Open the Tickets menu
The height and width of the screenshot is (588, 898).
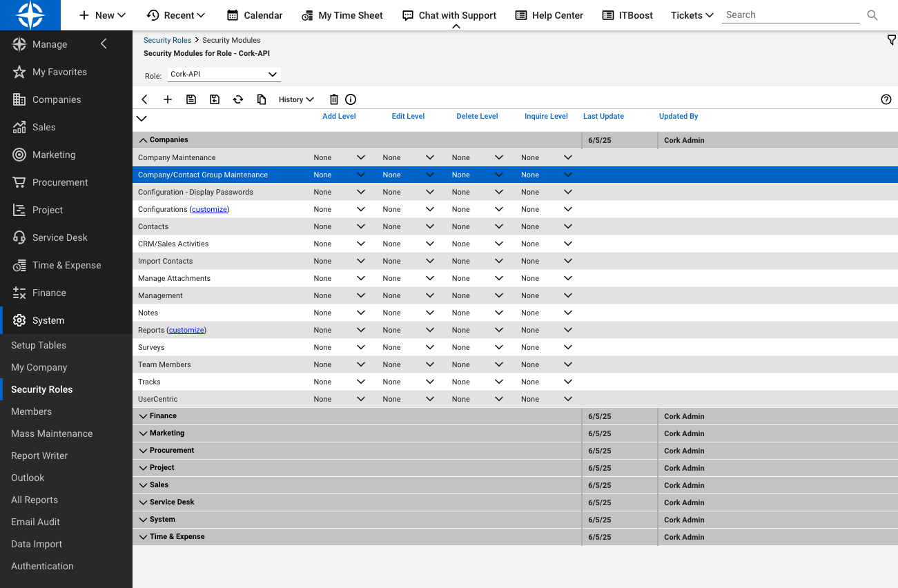point(692,15)
